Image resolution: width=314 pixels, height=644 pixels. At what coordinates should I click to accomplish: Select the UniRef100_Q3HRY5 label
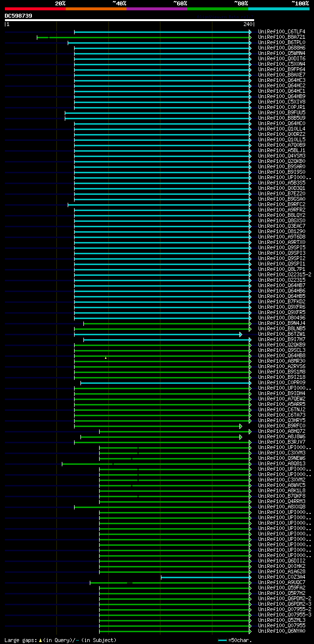(282, 421)
